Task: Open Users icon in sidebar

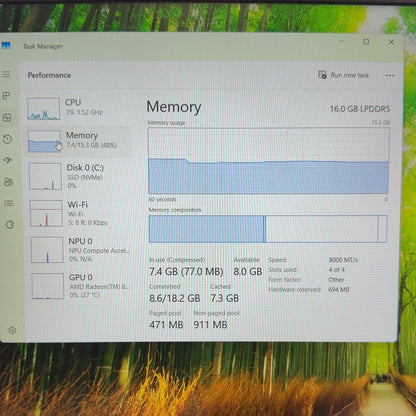Action: 8,182
